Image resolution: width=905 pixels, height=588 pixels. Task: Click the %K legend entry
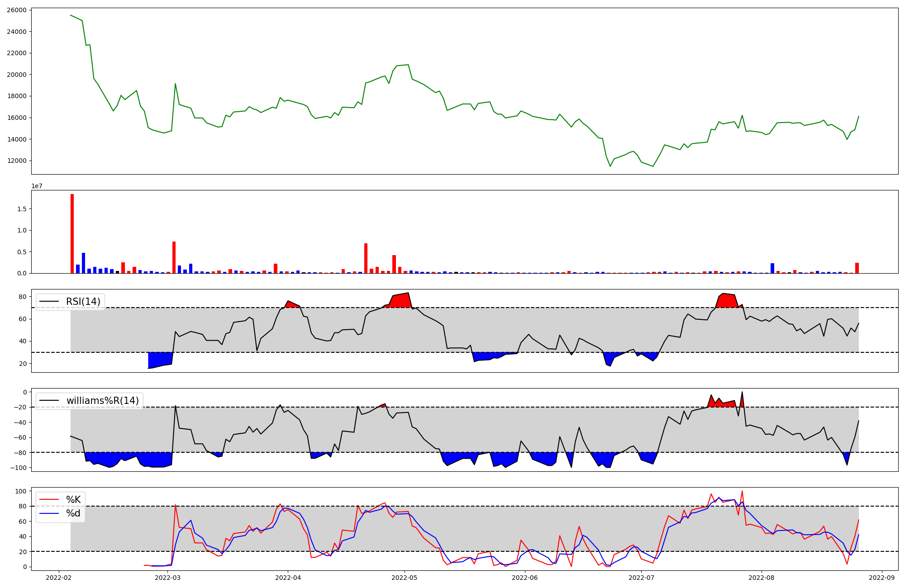click(x=73, y=500)
